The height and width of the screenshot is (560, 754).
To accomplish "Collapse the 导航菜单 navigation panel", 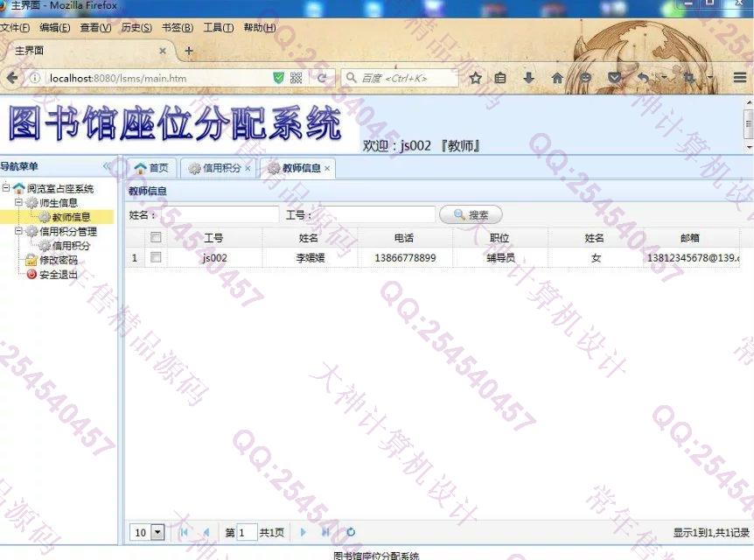I will [x=106, y=166].
